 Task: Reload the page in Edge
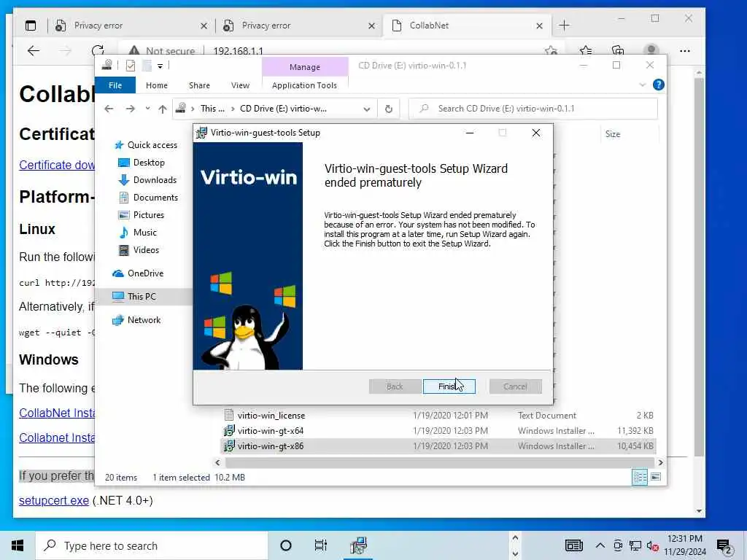tap(98, 50)
